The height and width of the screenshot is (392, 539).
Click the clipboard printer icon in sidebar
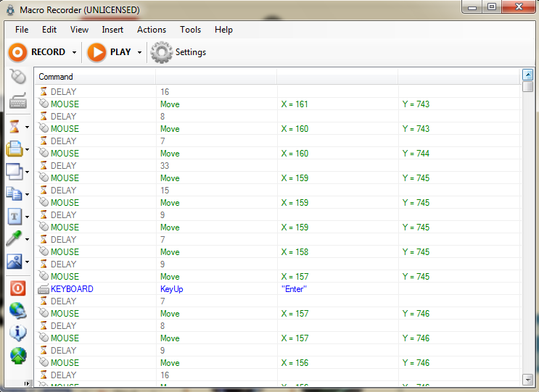pyautogui.click(x=15, y=149)
